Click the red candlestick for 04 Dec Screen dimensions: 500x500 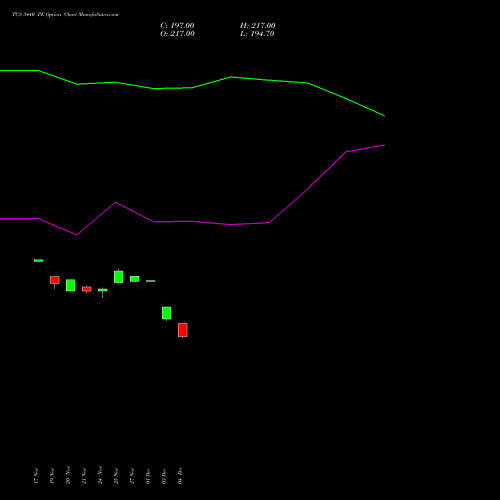182,330
